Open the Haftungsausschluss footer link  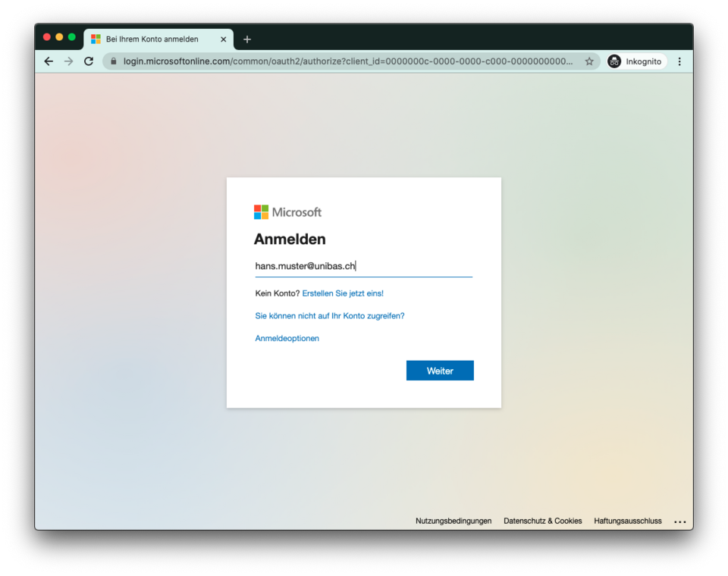(628, 521)
